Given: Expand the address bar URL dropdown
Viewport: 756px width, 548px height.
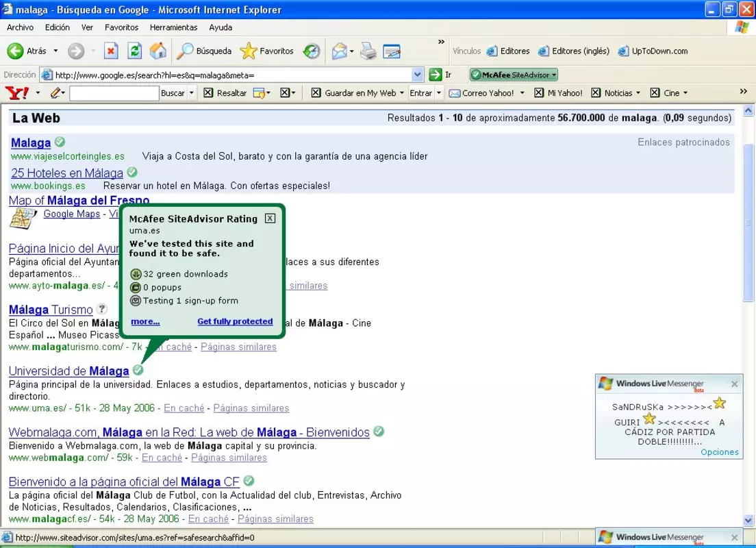Looking at the screenshot, I should point(418,75).
